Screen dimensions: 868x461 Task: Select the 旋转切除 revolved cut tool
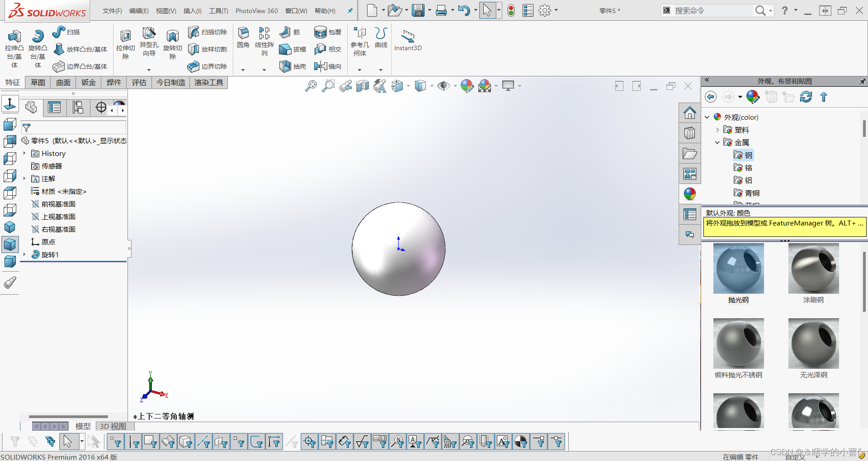coord(172,44)
